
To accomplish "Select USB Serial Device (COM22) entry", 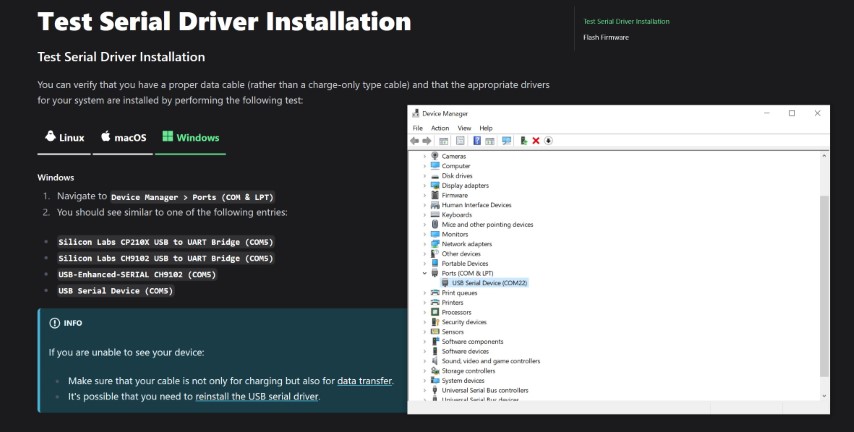I will click(484, 283).
